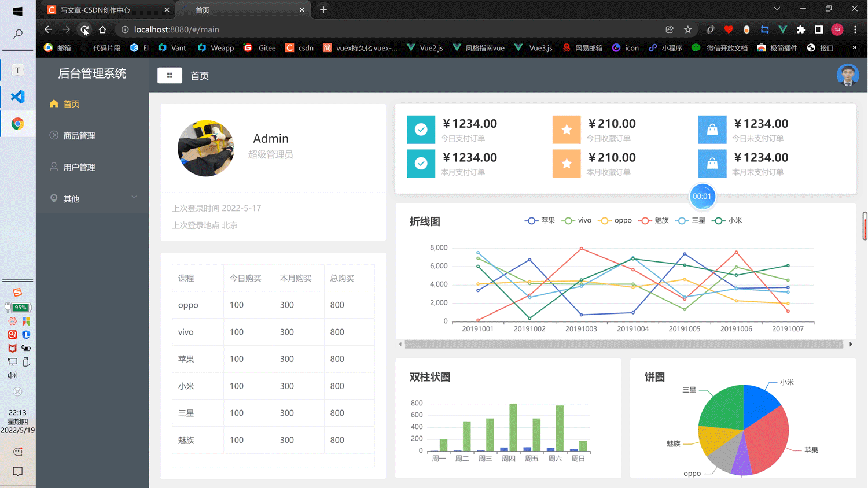This screenshot has width=868, height=488.
Task: Click the blue 00:01 timer bubble
Action: [702, 197]
